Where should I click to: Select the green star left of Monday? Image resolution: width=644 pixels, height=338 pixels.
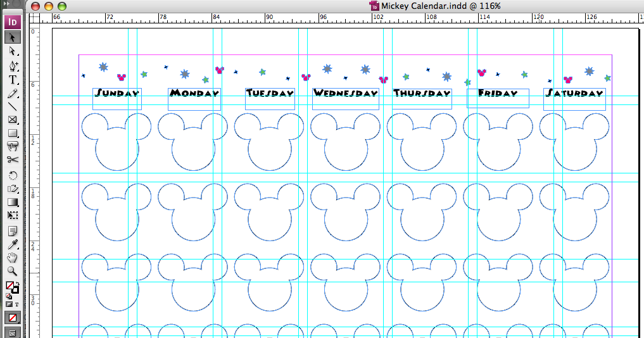(x=144, y=74)
